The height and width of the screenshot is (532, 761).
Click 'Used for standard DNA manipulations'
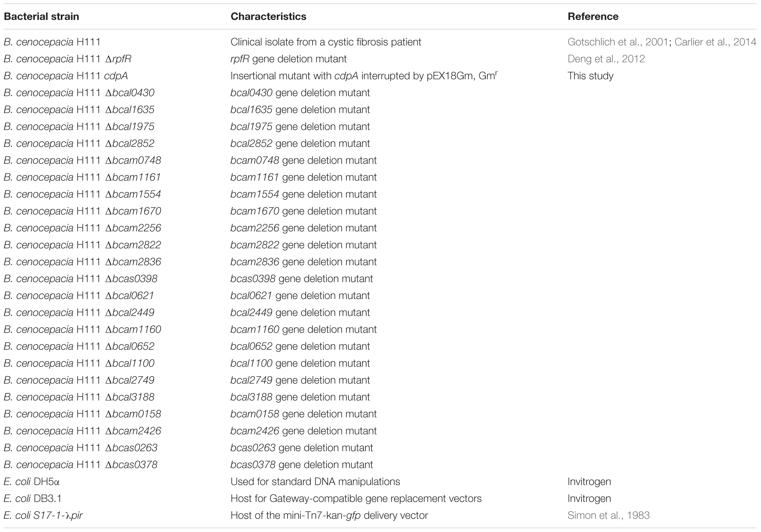(x=315, y=482)
